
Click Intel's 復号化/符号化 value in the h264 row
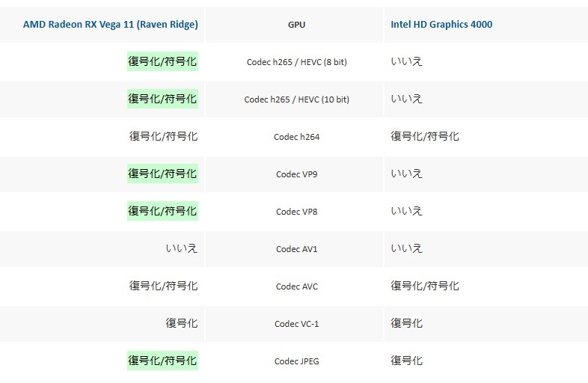pyautogui.click(x=425, y=136)
